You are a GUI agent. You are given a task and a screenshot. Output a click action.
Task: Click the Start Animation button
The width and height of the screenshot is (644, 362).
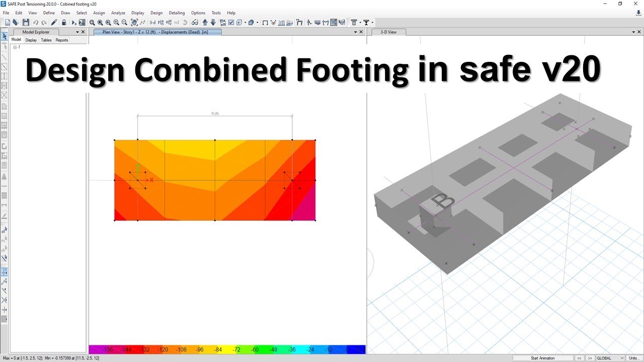543,358
